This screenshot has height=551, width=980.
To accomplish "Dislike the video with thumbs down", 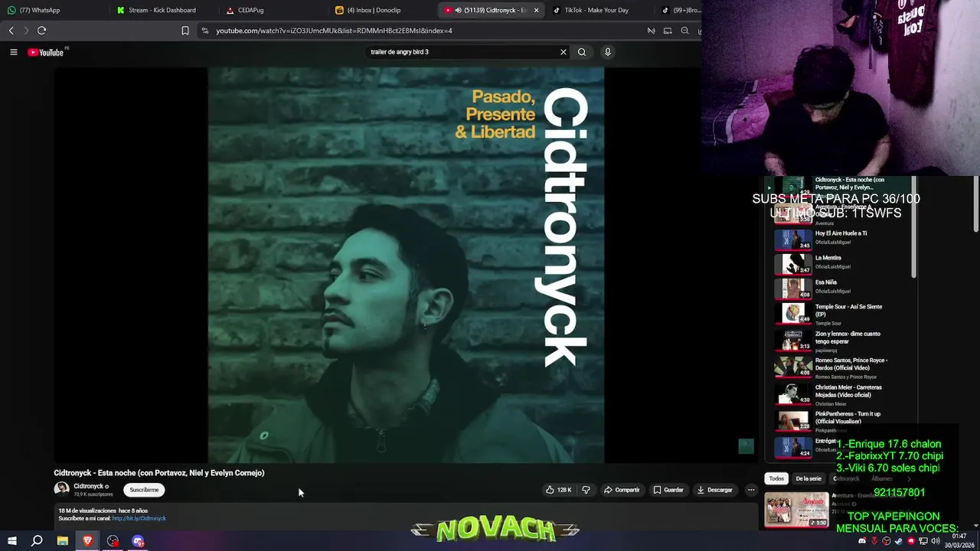I will [x=586, y=490].
